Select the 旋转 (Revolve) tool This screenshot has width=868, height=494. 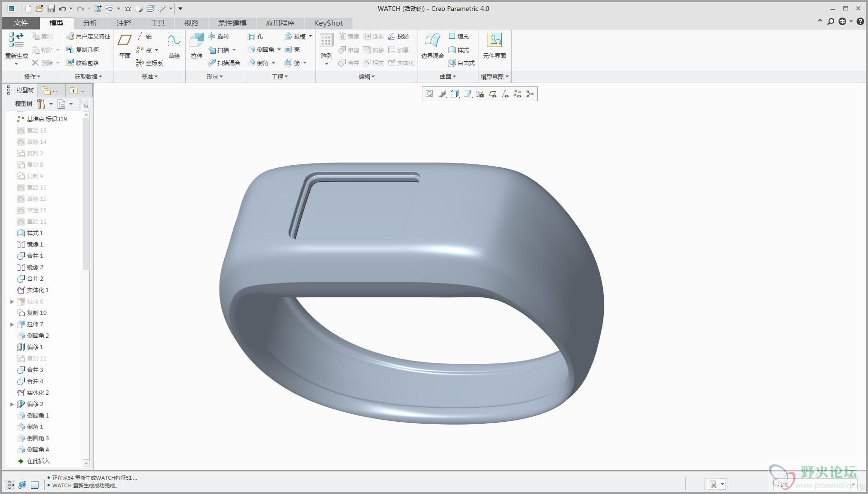[219, 36]
